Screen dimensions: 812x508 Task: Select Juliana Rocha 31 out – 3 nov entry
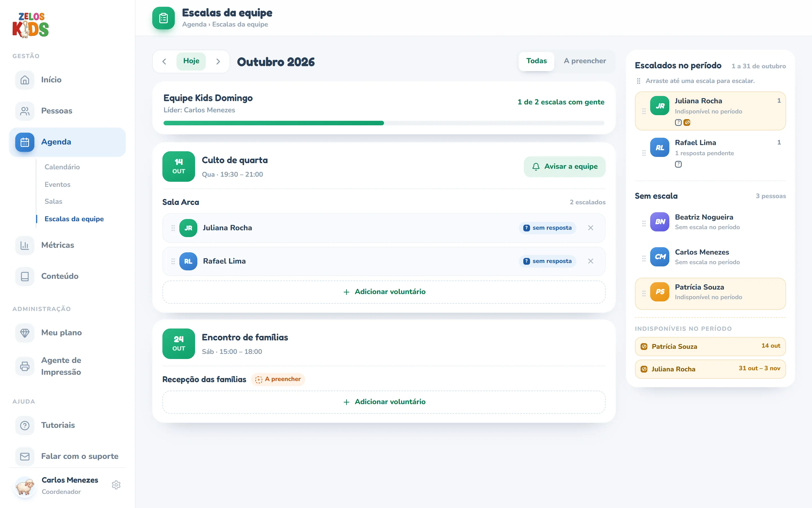pyautogui.click(x=710, y=369)
